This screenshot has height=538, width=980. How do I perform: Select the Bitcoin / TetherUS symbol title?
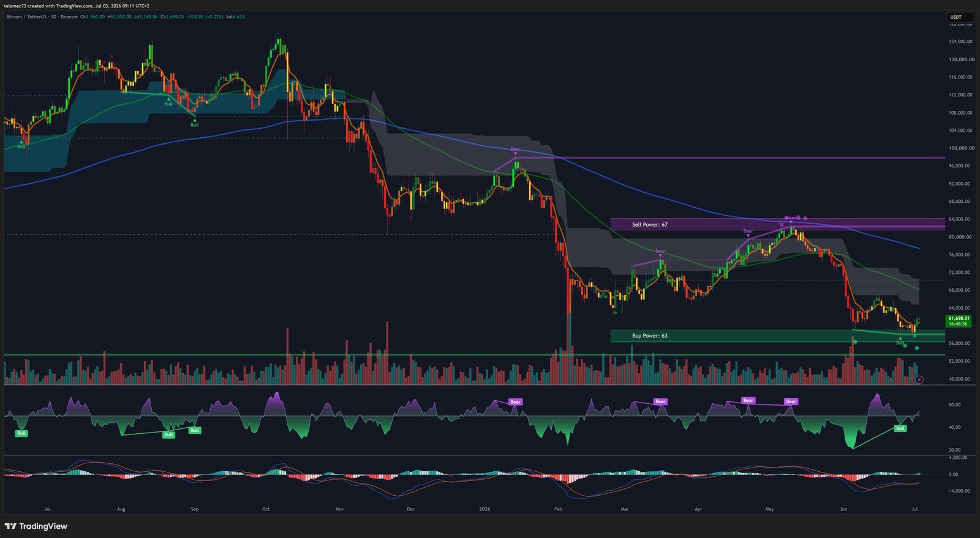tap(26, 17)
